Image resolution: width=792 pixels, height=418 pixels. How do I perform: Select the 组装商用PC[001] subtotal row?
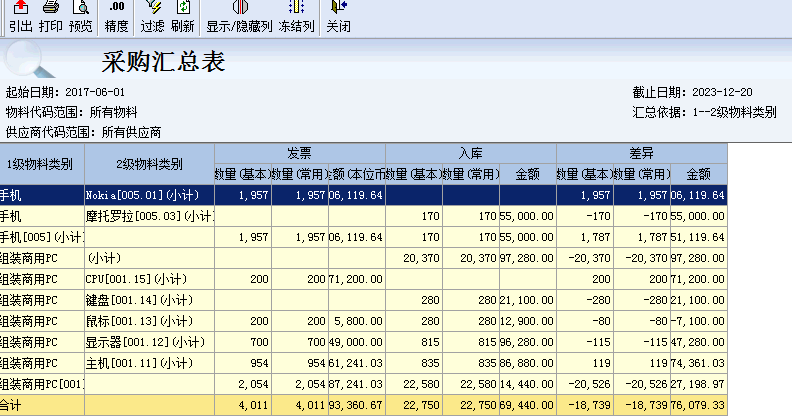coord(364,384)
